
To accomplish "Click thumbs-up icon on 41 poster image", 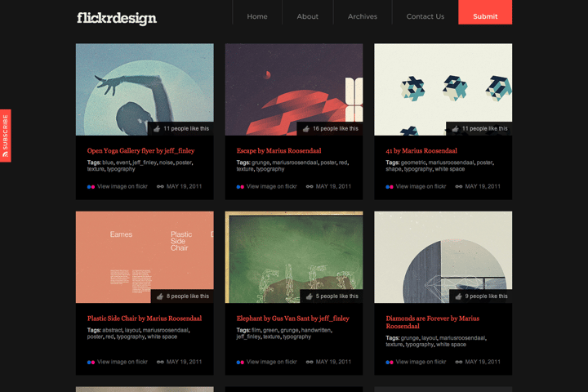I will point(455,129).
